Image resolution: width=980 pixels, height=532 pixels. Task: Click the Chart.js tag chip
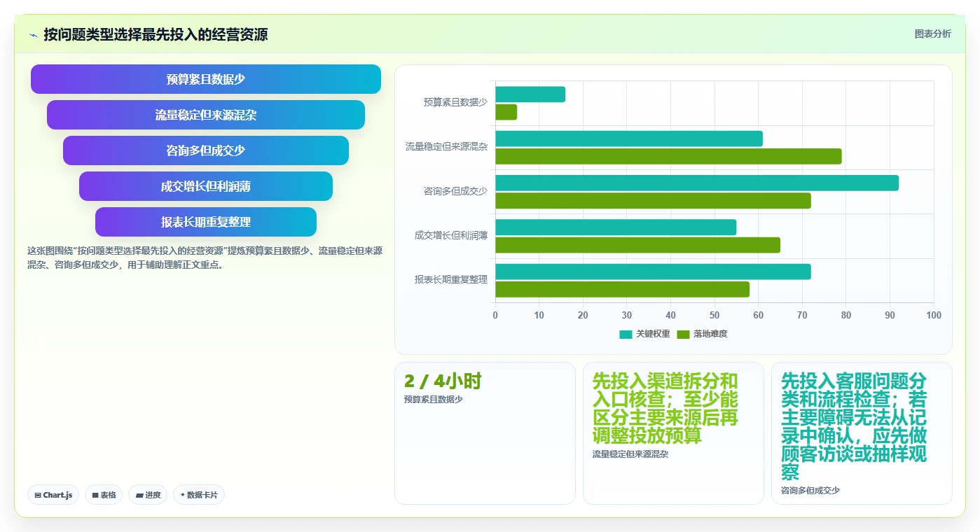click(54, 495)
